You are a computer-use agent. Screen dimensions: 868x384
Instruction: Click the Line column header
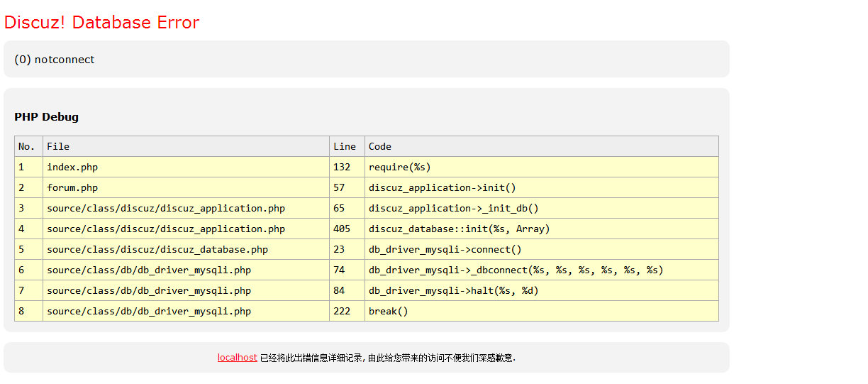[347, 146]
